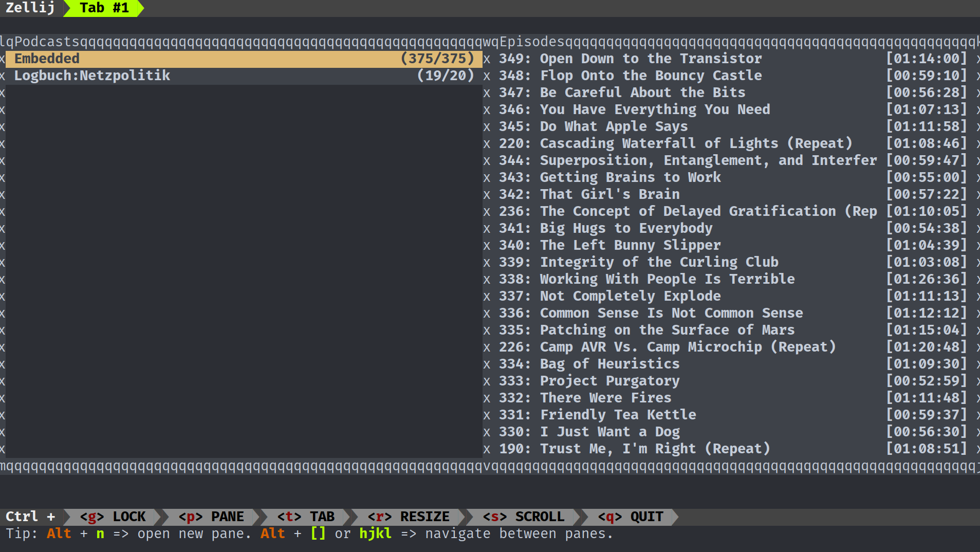Screen dimensions: 980x552
Task: Select episode 337: Not Completely Explode
Action: click(732, 296)
